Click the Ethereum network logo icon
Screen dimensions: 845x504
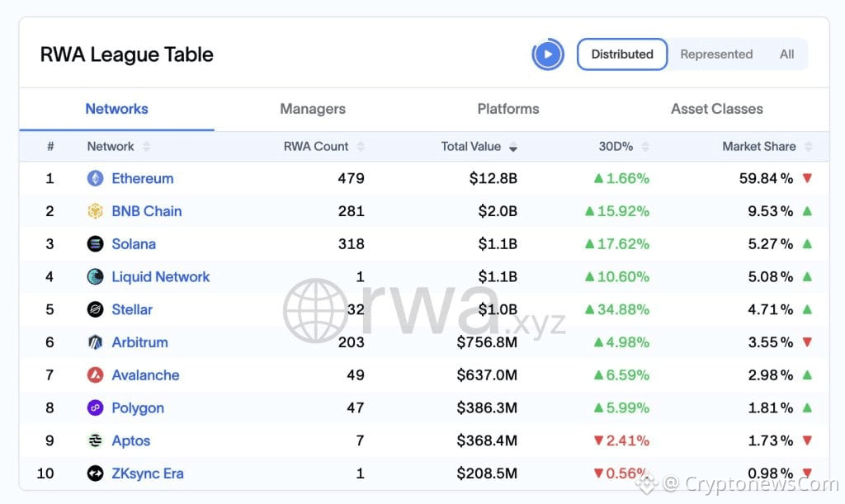pyautogui.click(x=96, y=178)
